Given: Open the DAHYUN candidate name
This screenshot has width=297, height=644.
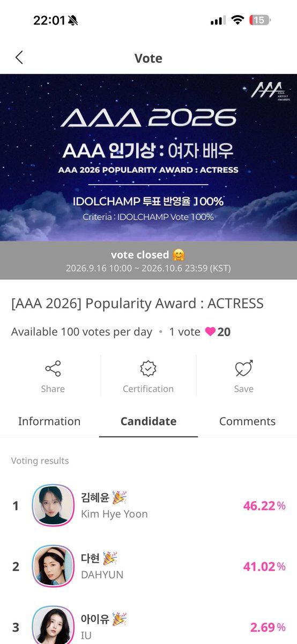Looking at the screenshot, I should (102, 575).
